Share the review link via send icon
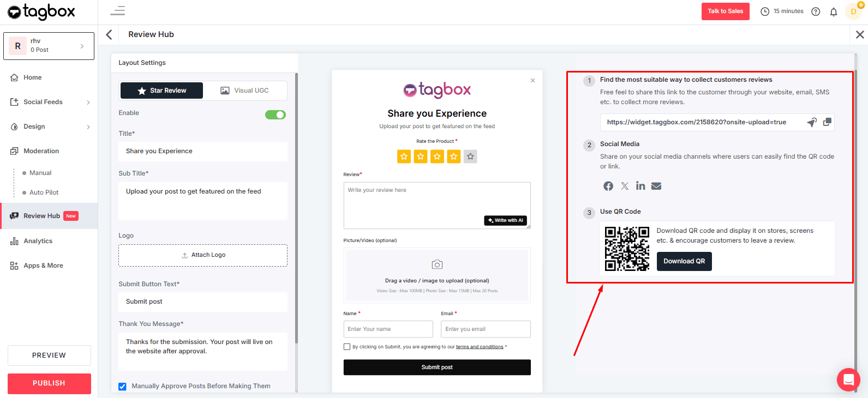 (x=812, y=122)
